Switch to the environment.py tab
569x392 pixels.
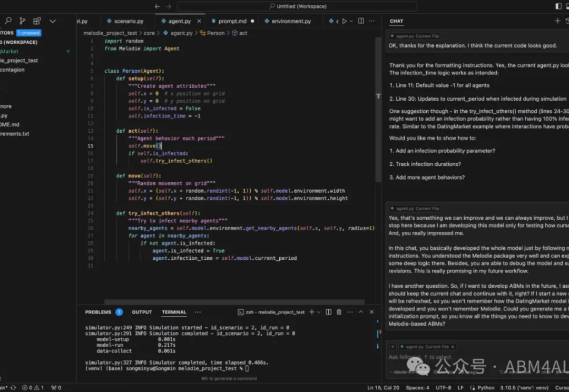(x=288, y=21)
